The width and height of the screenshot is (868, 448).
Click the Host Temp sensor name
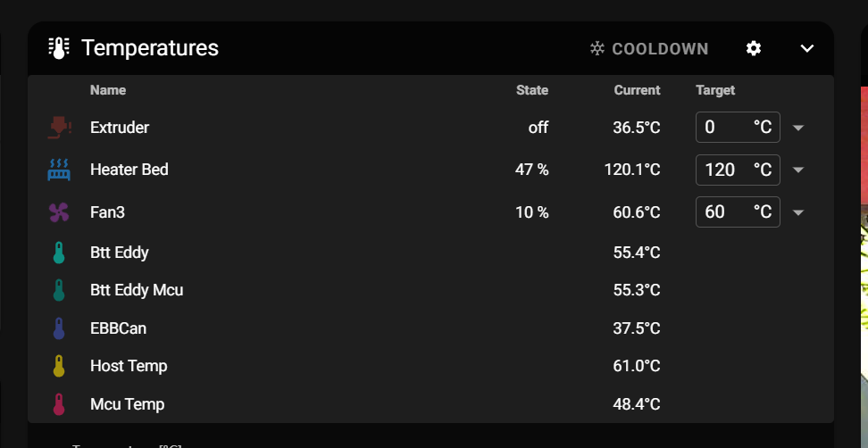[129, 366]
